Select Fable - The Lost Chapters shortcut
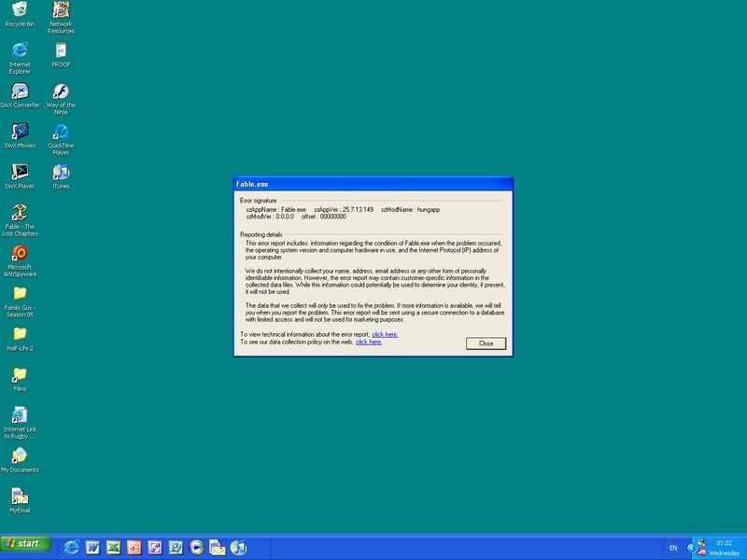Viewport: 747px width, 560px height. (x=20, y=219)
